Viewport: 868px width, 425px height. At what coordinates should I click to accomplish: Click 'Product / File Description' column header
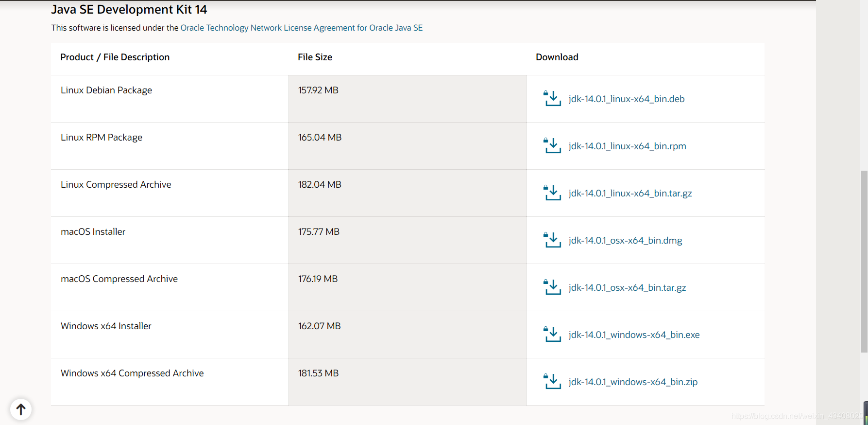[x=115, y=57]
